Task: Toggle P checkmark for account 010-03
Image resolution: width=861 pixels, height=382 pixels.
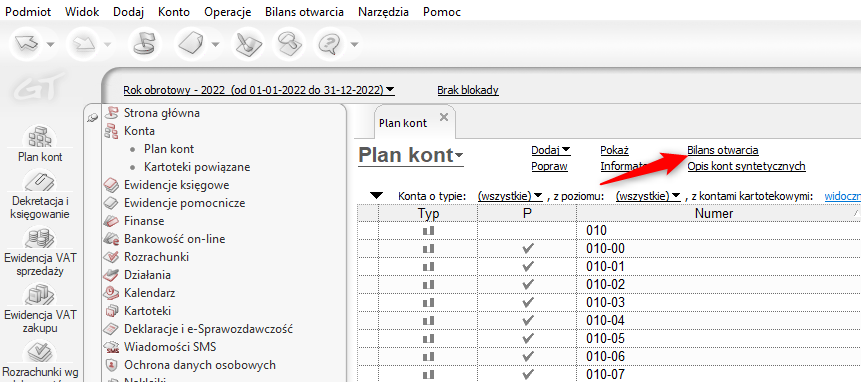Action: [x=528, y=303]
